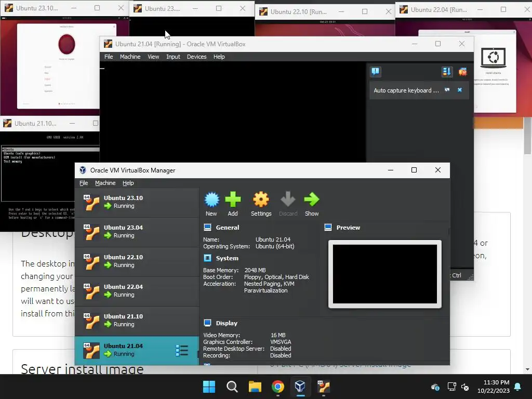Click suppress icon on keyboard notification
This screenshot has height=399, width=532.
click(x=447, y=90)
